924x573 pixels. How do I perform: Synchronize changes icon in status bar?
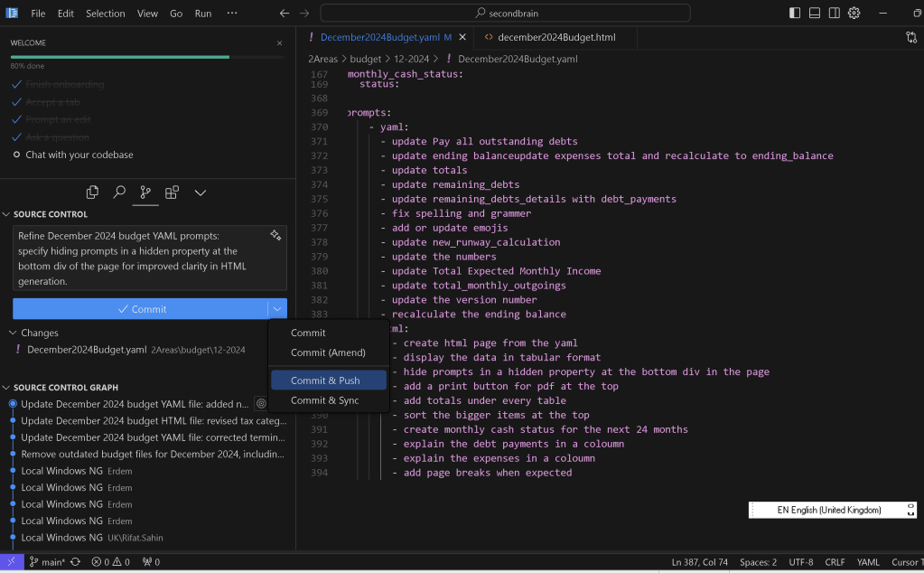[76, 562]
